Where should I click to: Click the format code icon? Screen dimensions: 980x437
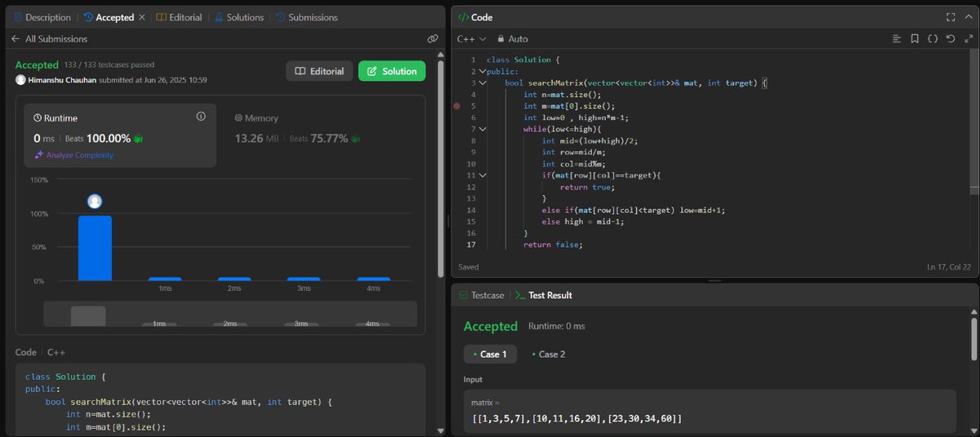coord(897,38)
